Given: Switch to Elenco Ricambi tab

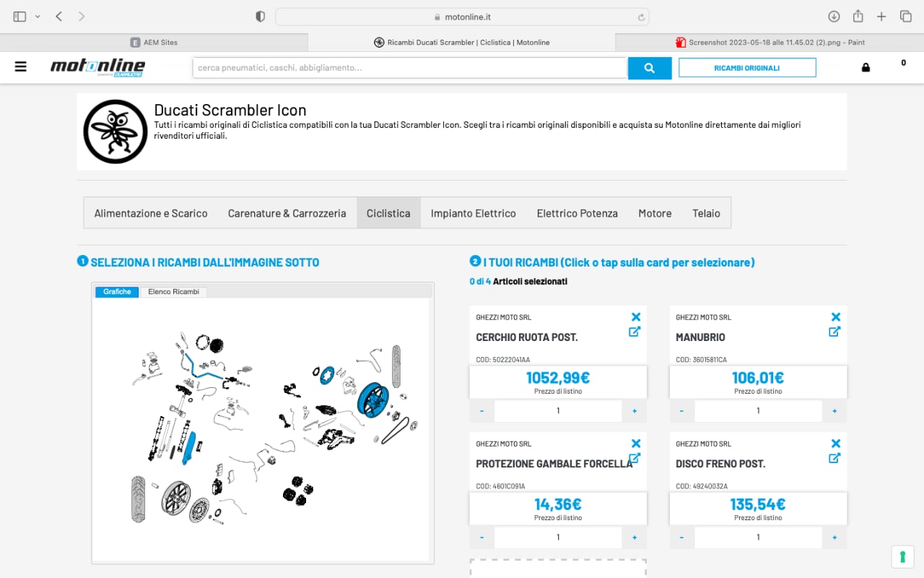Looking at the screenshot, I should (173, 292).
